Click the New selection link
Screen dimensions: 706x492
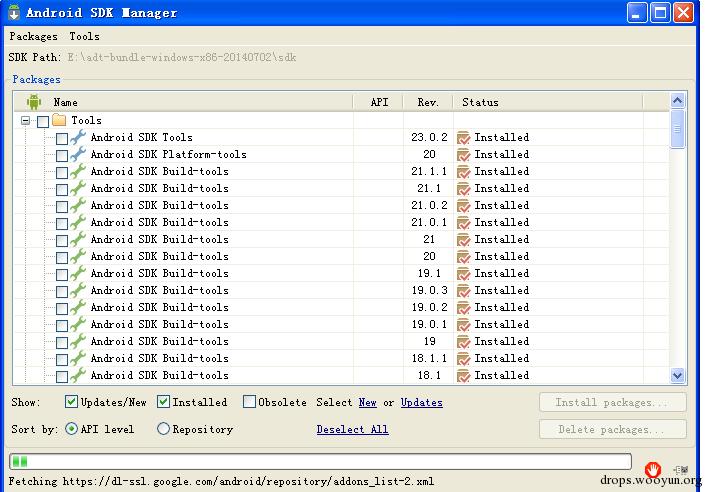[367, 402]
